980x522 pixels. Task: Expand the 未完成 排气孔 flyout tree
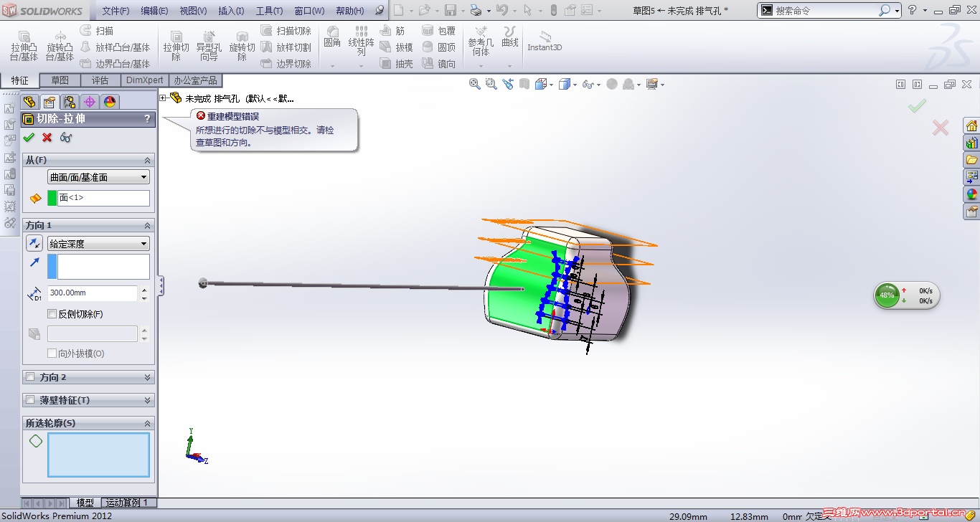[x=163, y=98]
